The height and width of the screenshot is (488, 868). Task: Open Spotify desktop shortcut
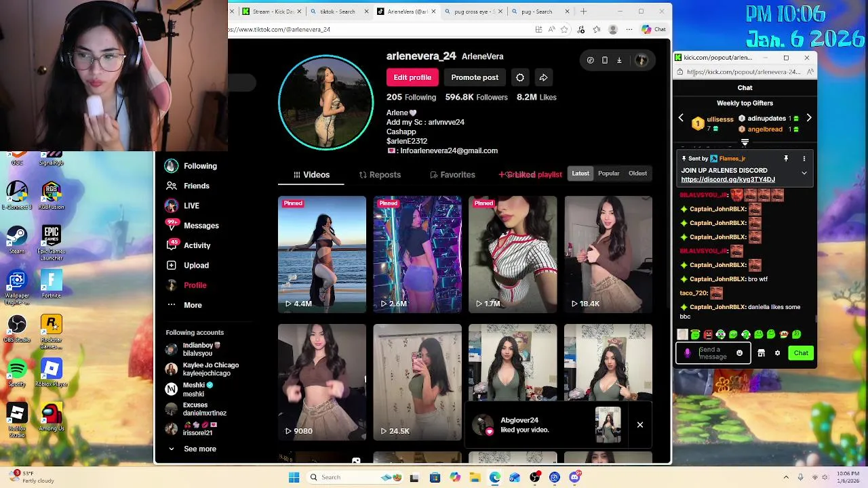click(x=17, y=372)
